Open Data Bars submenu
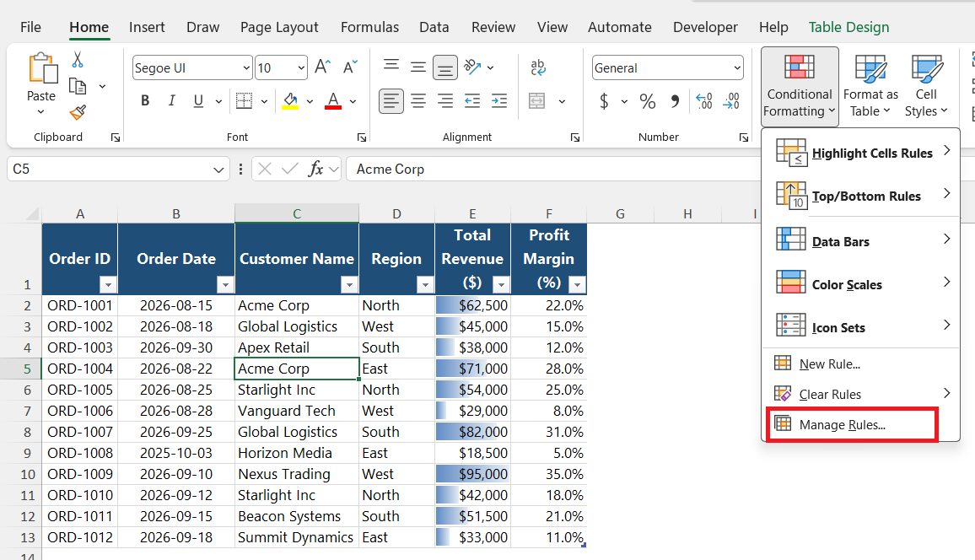 coord(863,241)
